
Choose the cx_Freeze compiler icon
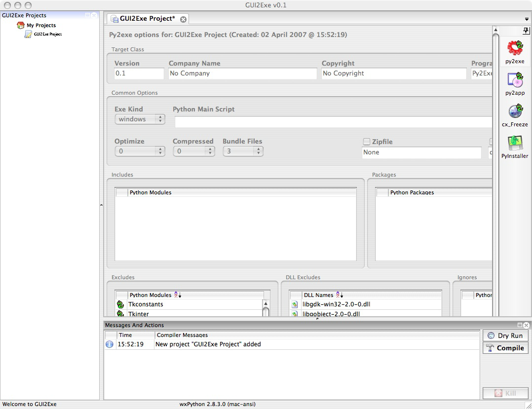click(x=515, y=112)
